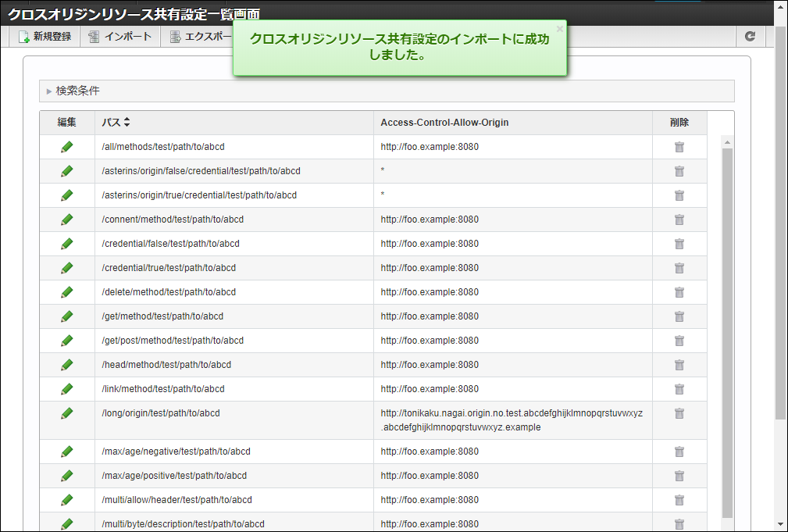
Task: Delete the /asterins/origin/false/credential entry
Action: pos(679,170)
